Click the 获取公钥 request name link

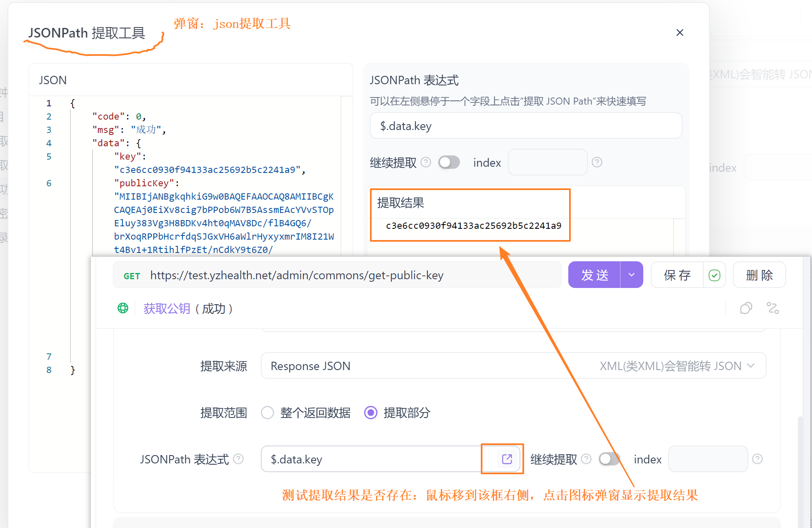(167, 308)
